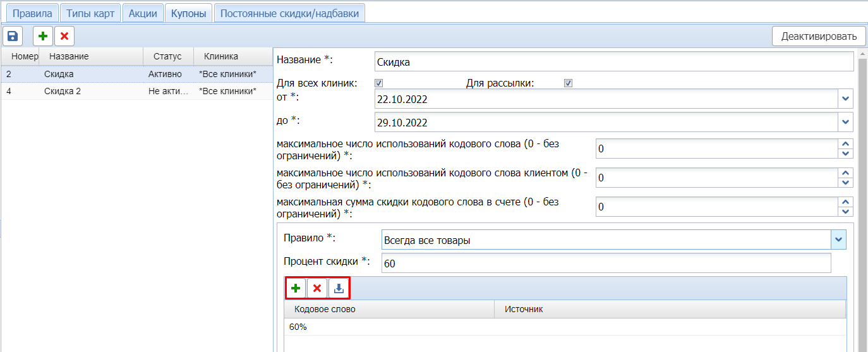This screenshot has height=352, width=868.
Task: Add a new coupon with top green plus
Action: tap(43, 36)
